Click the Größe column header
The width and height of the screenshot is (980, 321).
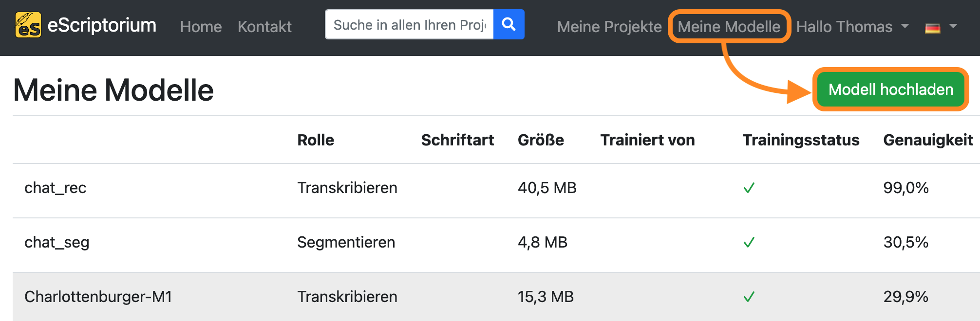coord(541,140)
